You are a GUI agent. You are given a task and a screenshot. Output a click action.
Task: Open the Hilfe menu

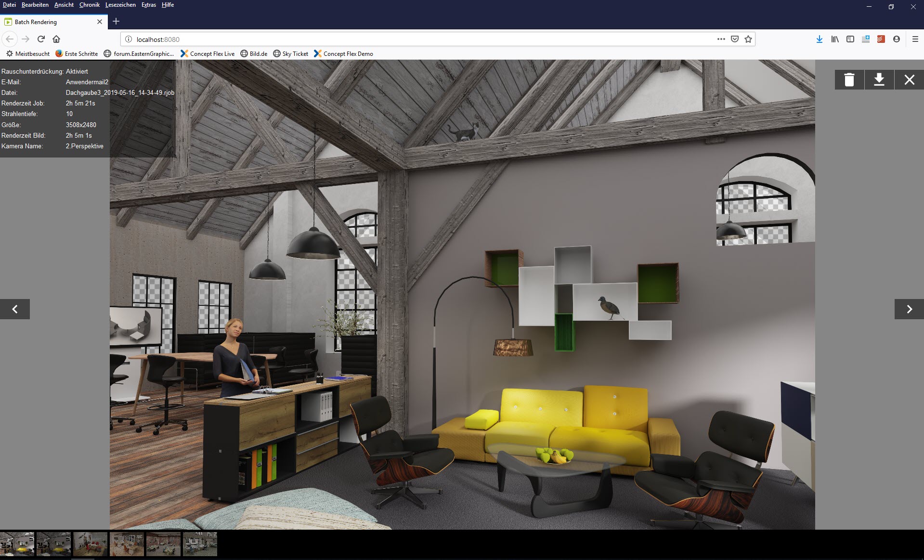point(168,5)
